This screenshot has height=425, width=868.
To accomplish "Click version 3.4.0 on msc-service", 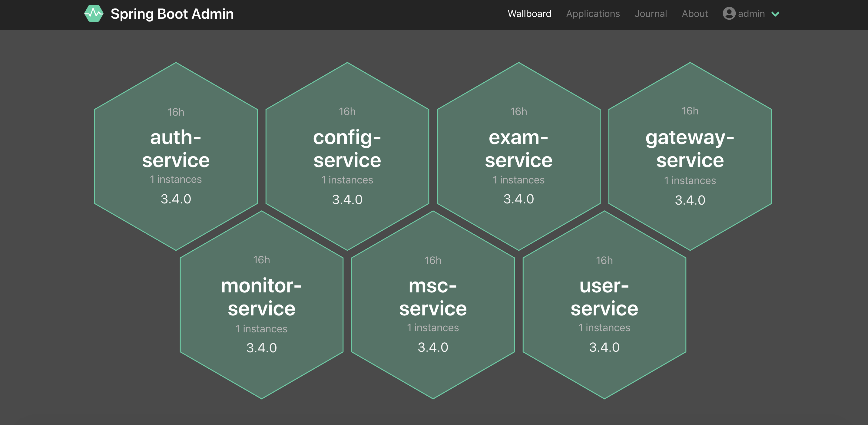I will point(433,347).
